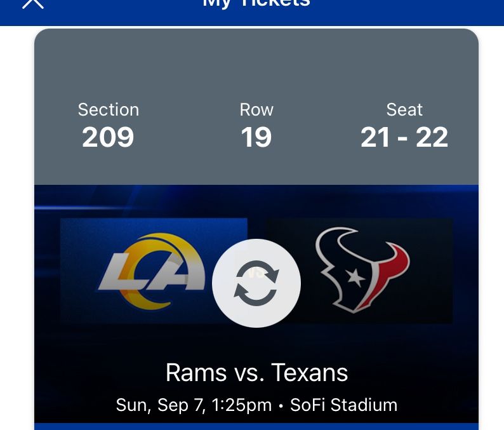Click the Houston Texans bull logo

362,269
